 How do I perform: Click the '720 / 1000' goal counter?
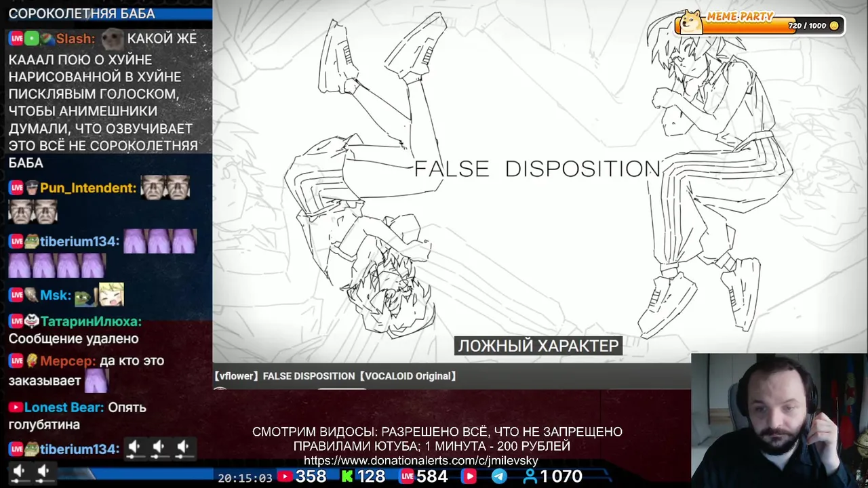807,26
